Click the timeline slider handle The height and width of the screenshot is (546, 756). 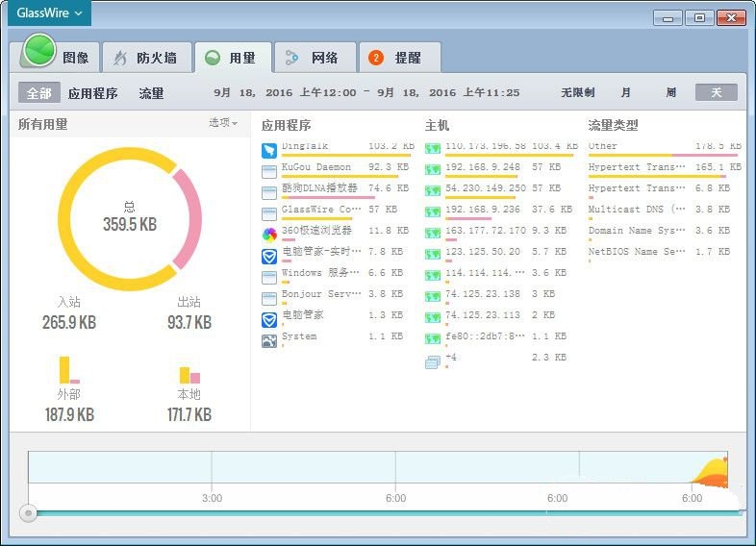coord(28,512)
